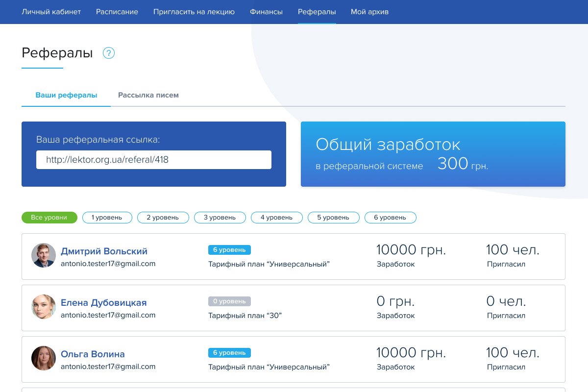Open Елена Дубовицкая's name link
The width and height of the screenshot is (588, 392).
coord(103,303)
